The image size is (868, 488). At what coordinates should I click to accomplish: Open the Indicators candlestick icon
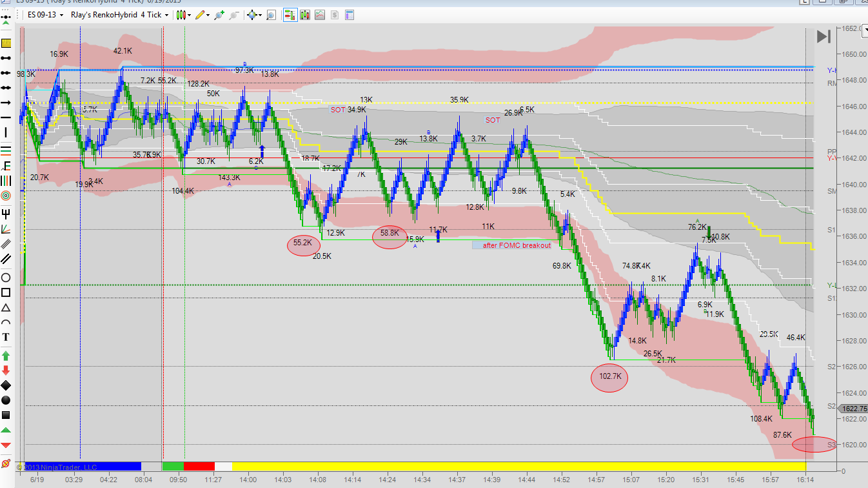click(x=304, y=14)
